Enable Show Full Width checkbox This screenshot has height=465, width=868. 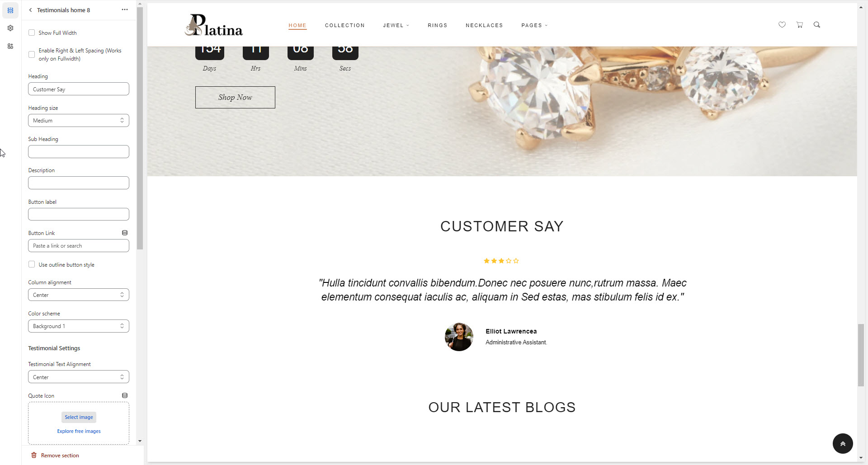[32, 33]
